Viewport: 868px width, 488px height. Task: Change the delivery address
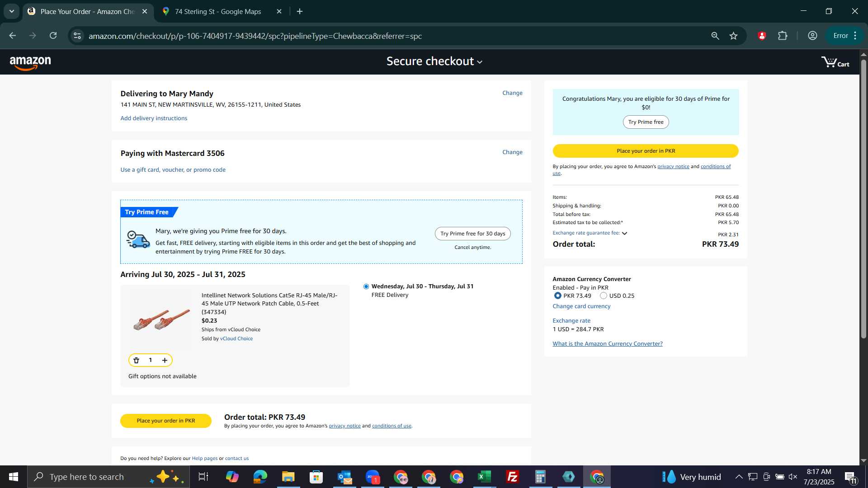pos(512,93)
